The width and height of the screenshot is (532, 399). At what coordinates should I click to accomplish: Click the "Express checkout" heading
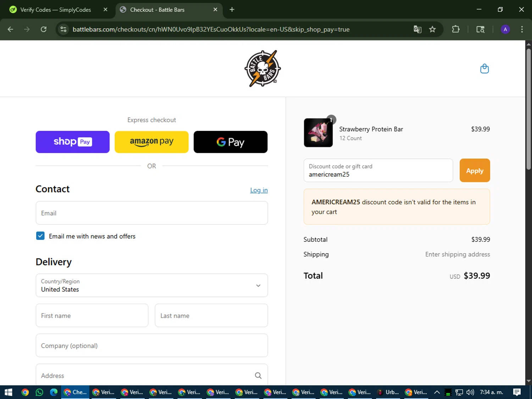pos(152,120)
